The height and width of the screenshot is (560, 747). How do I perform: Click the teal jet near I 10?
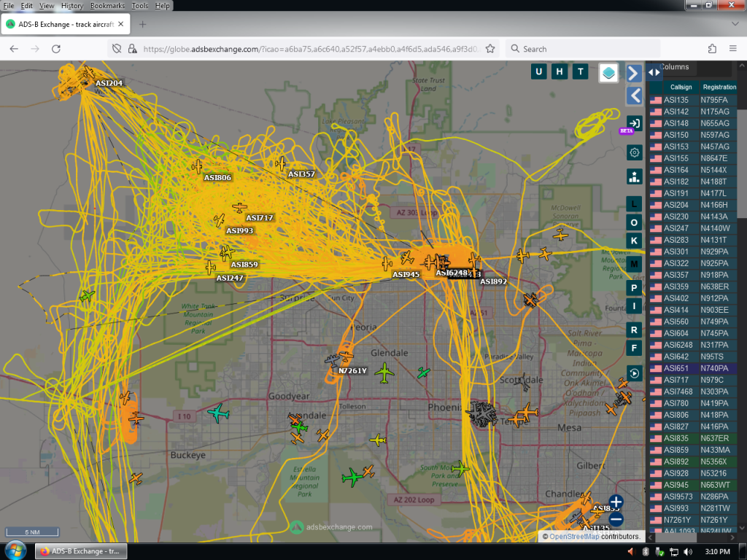(x=219, y=413)
